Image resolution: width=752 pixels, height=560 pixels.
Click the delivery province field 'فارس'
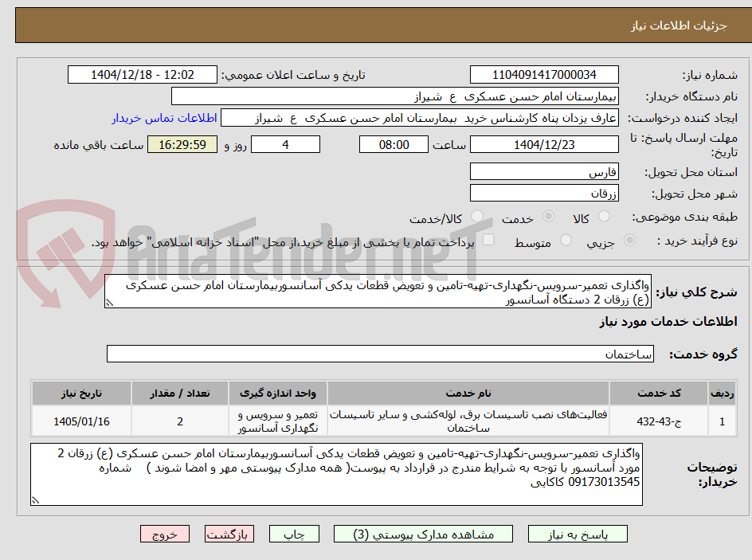coord(544,171)
